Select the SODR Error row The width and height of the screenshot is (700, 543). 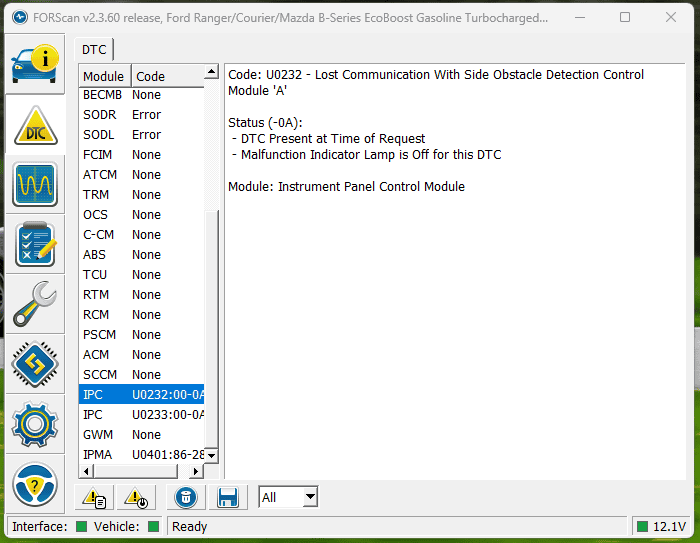coord(142,115)
